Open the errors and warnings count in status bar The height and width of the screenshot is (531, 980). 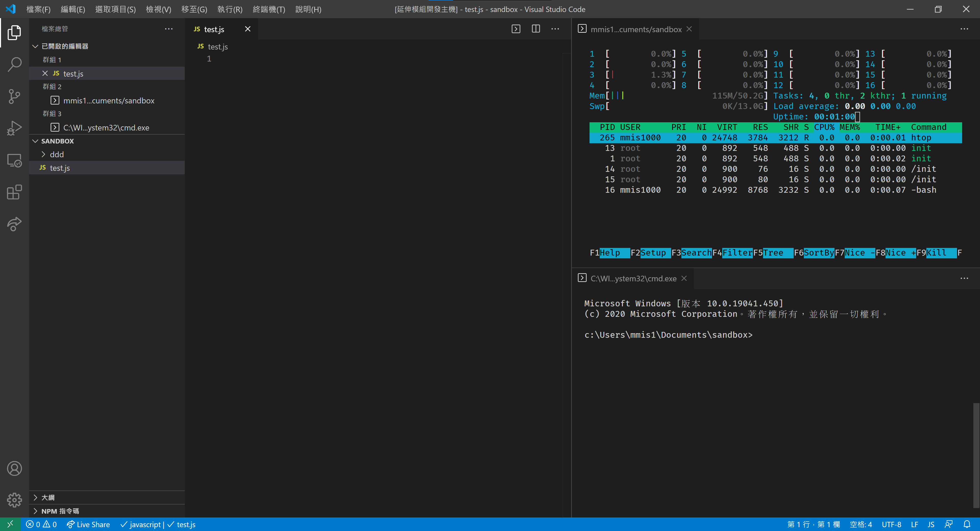click(41, 524)
